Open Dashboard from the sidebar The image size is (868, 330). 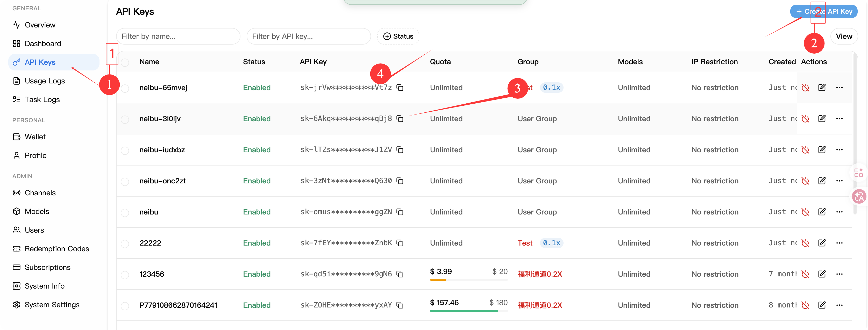[x=54, y=44]
